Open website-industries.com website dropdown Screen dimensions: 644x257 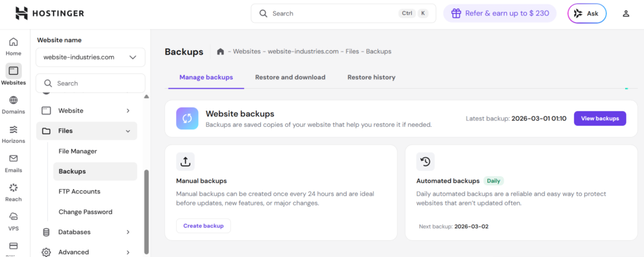[91, 57]
